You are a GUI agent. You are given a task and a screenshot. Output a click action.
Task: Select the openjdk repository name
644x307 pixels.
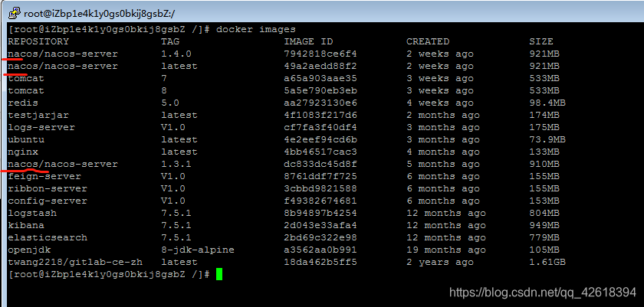pos(29,250)
